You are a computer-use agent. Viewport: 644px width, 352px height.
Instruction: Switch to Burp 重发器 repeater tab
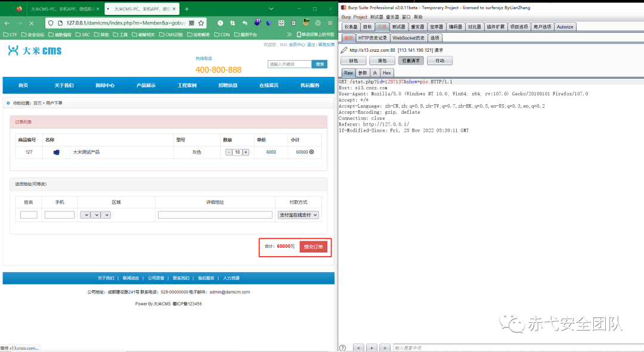pos(417,27)
